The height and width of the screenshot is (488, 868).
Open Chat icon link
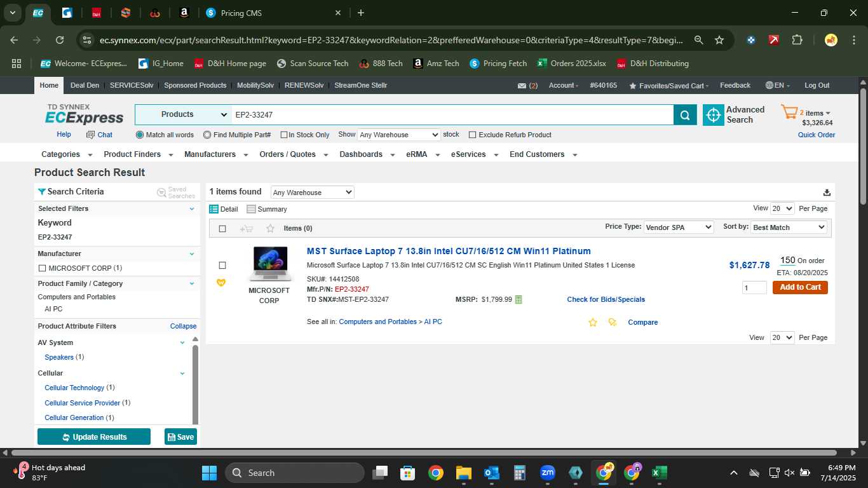[99, 135]
